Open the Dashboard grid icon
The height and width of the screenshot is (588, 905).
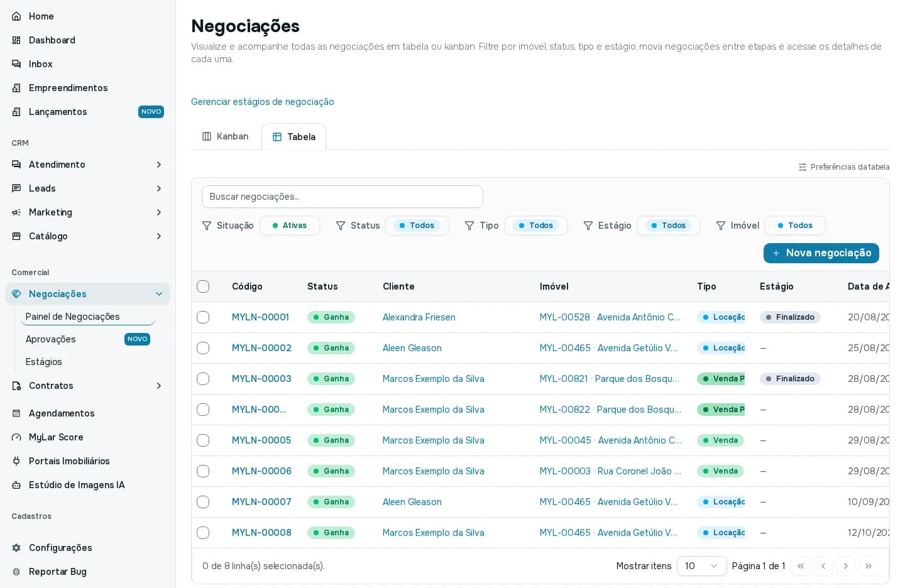pos(16,40)
